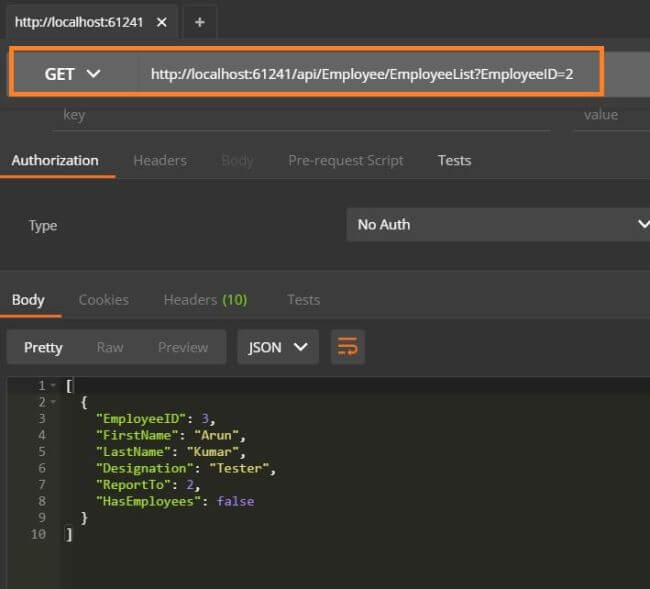Viewport: 650px width, 589px height.
Task: Collapse the array at line 1
Action: click(x=53, y=385)
